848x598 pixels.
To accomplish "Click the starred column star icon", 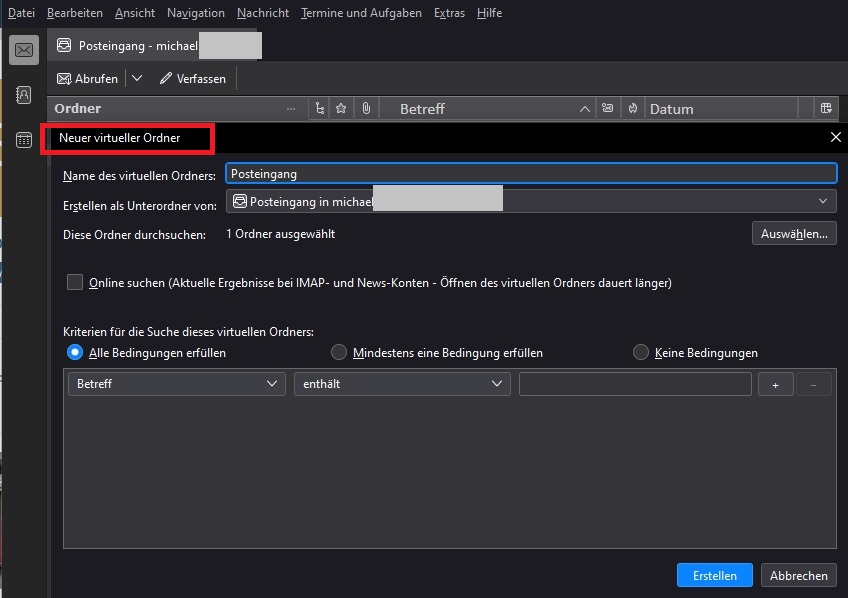I will 342,109.
